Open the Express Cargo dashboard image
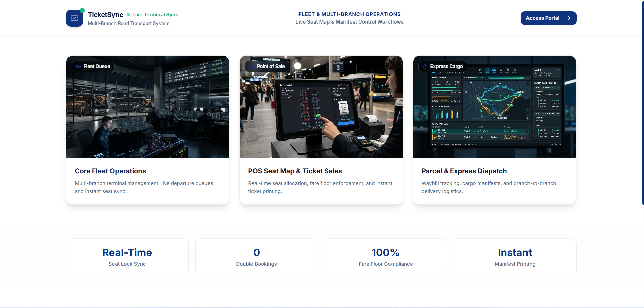Image resolution: width=644 pixels, height=308 pixels. tap(494, 106)
